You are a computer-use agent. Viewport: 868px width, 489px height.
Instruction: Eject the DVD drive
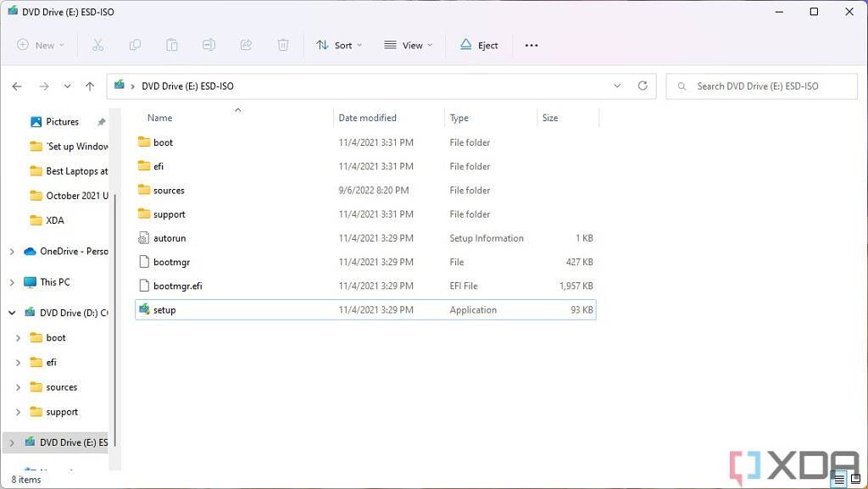pyautogui.click(x=479, y=45)
